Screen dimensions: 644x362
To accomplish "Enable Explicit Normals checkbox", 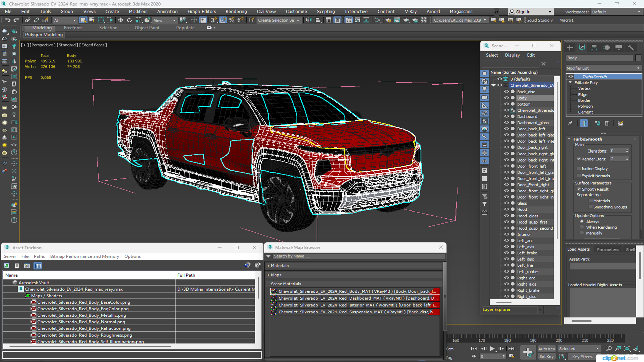I will click(x=579, y=176).
